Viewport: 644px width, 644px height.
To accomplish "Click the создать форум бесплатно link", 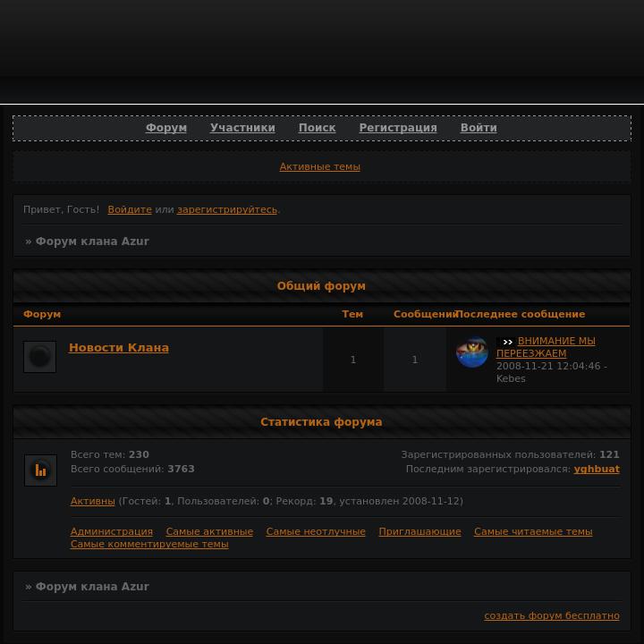I will [552, 615].
